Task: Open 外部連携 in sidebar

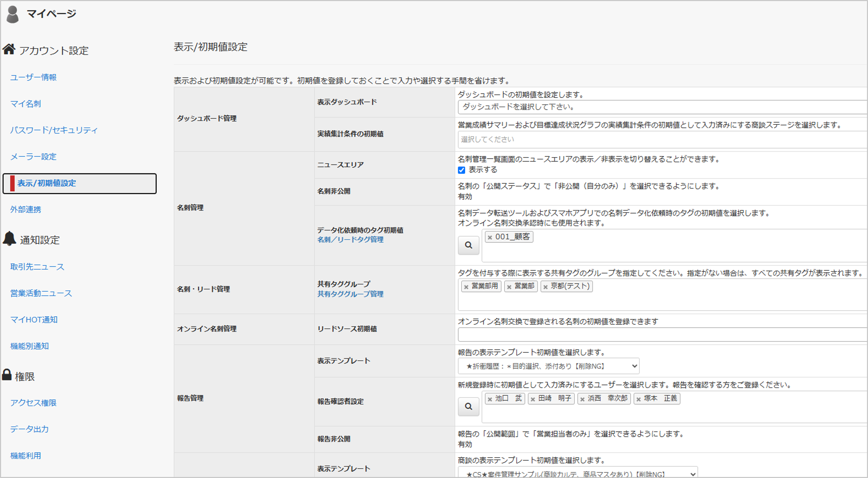Action: (x=26, y=210)
